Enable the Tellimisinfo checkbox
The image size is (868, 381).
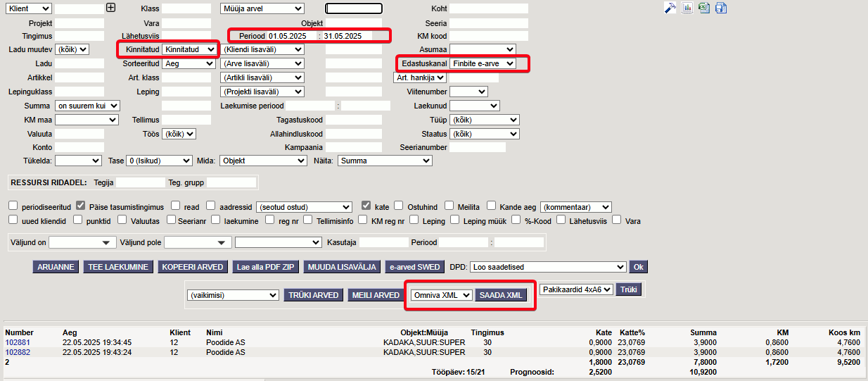tap(307, 220)
